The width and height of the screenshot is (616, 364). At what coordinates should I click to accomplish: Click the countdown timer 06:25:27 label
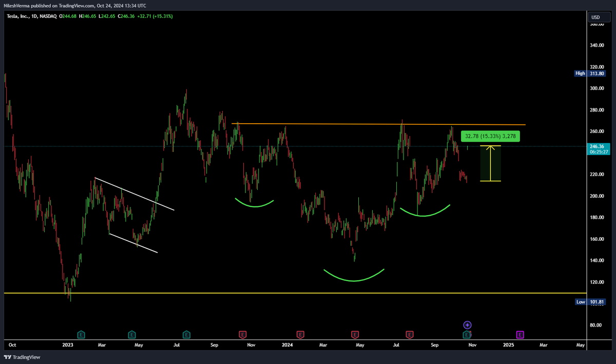point(599,152)
